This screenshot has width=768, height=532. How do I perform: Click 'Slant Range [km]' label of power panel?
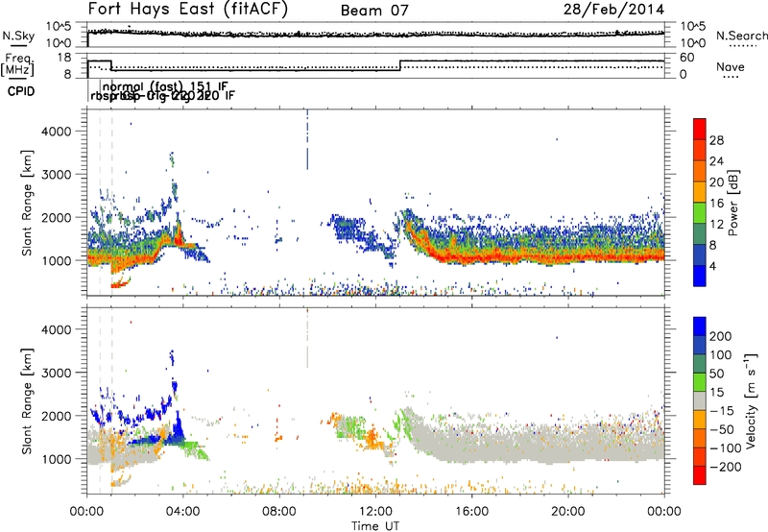(27, 203)
